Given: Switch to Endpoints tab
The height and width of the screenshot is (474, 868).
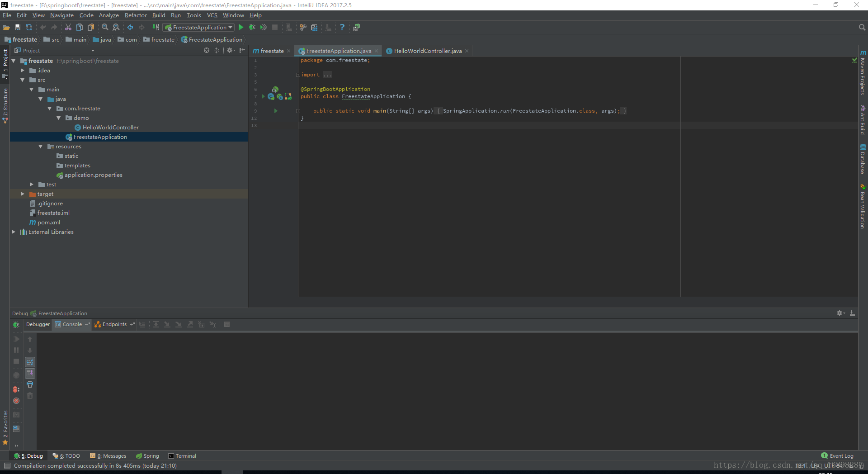Looking at the screenshot, I should pyautogui.click(x=114, y=324).
